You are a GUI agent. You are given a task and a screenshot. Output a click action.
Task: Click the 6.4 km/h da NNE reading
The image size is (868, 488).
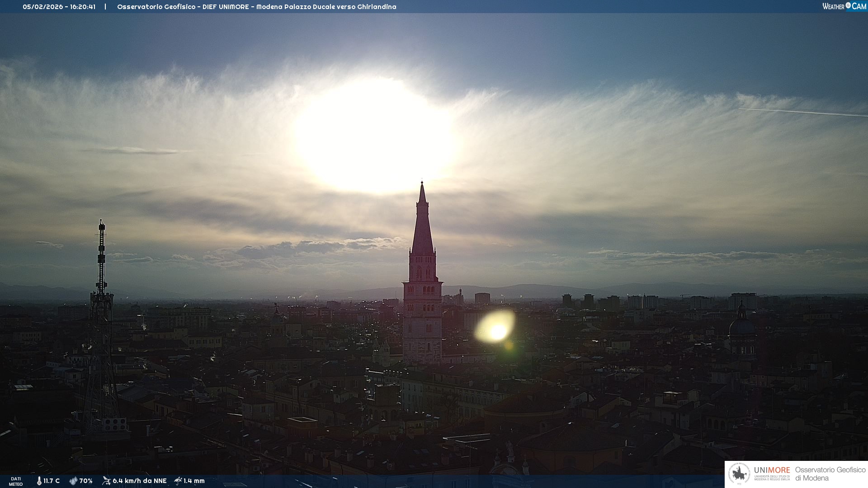pyautogui.click(x=139, y=481)
